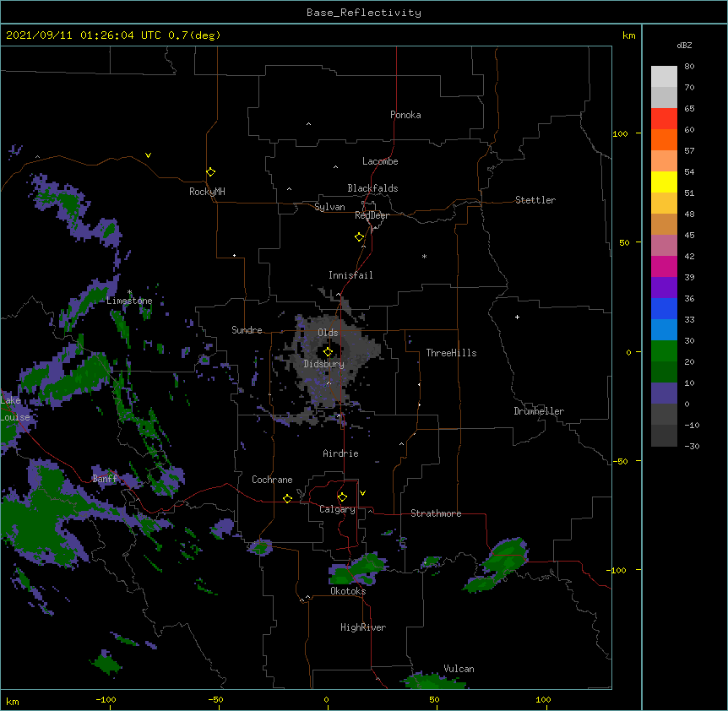This screenshot has width=728, height=711.
Task: Choose the blue 33-36 dBZ legend swatch
Action: [664, 308]
